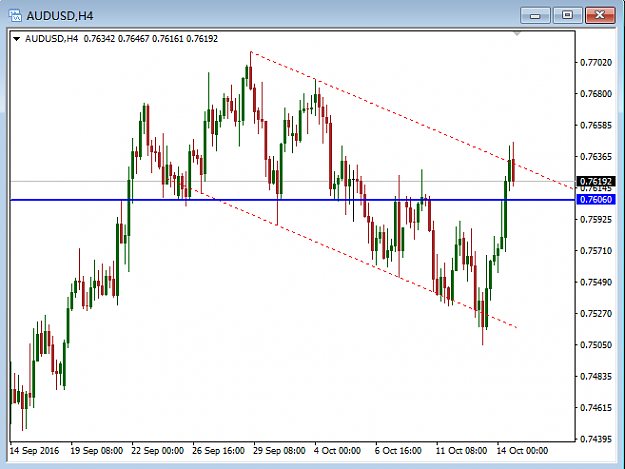Click the 0.75710 price scale value
This screenshot has height=469, width=625.
point(596,251)
